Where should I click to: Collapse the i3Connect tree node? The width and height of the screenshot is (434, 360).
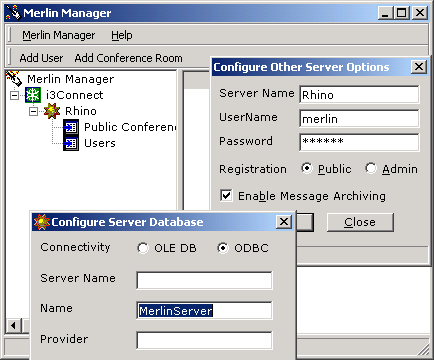coord(14,95)
